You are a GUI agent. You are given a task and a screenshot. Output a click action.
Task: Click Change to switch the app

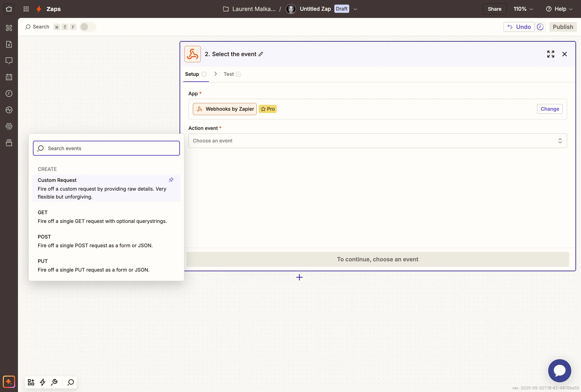click(x=550, y=109)
